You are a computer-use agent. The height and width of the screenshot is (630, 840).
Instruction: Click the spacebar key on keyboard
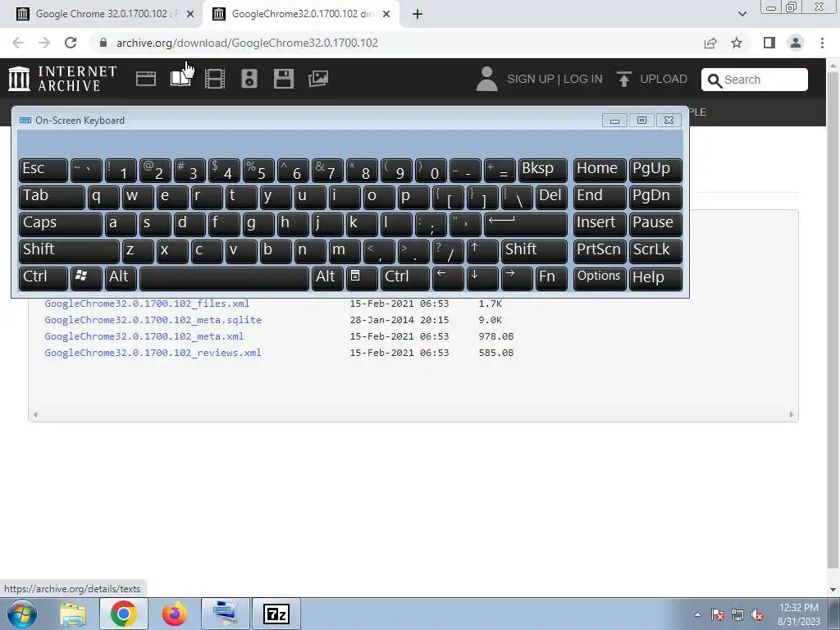click(x=224, y=277)
